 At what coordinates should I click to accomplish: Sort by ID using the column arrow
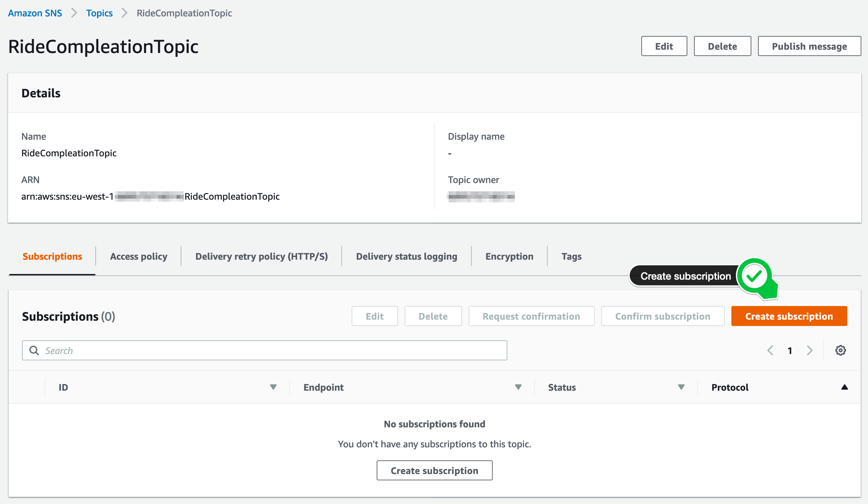click(x=273, y=387)
